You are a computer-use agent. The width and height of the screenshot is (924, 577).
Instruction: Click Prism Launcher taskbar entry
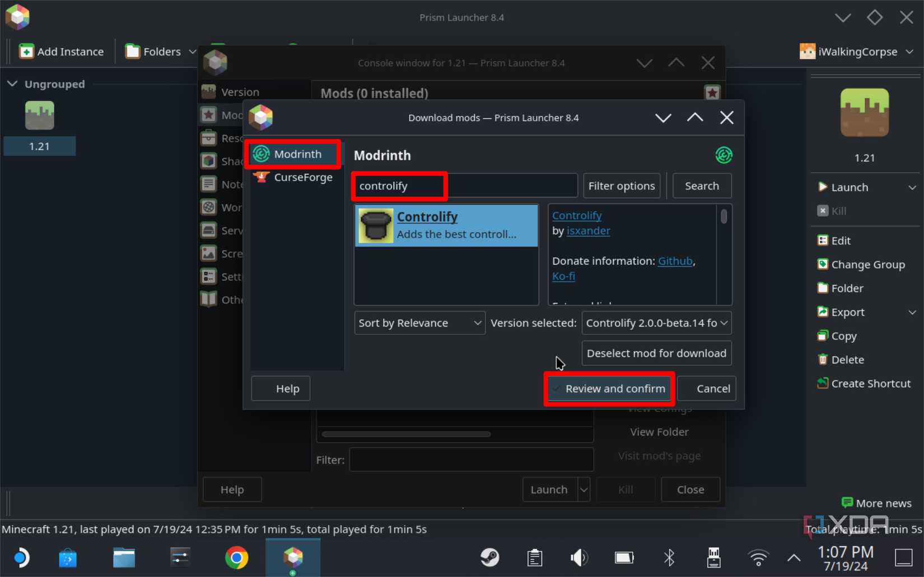(293, 557)
